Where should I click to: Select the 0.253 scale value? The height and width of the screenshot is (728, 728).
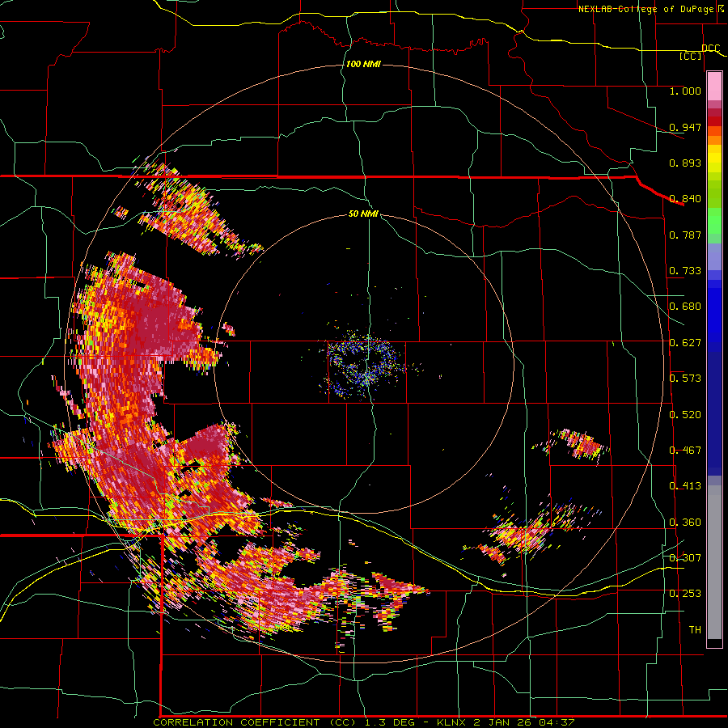pos(685,594)
